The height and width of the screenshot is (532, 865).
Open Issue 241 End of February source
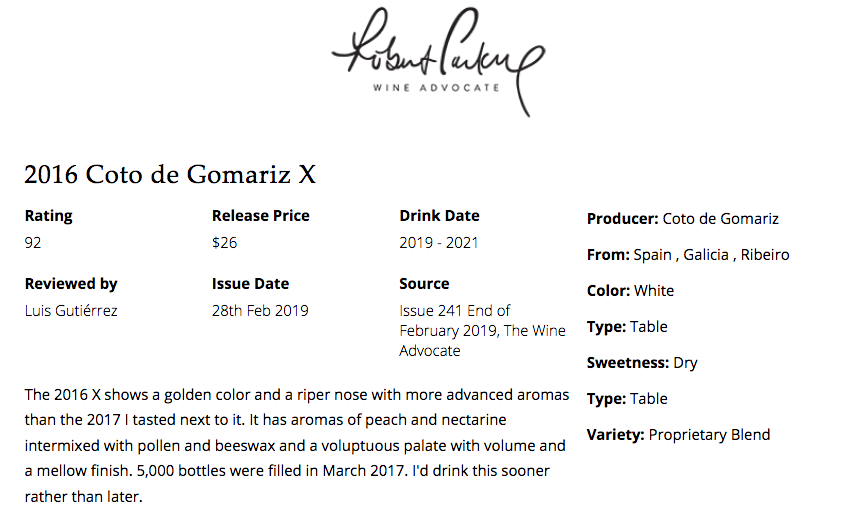click(x=482, y=331)
